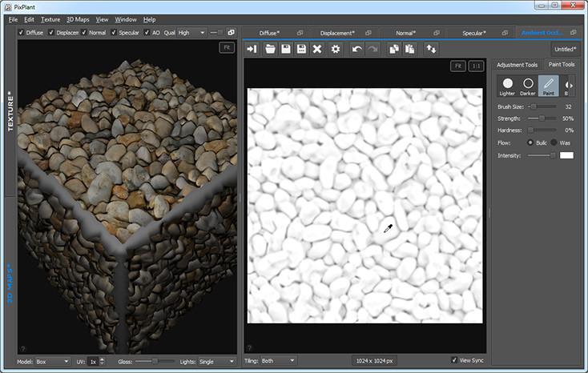Click the white Intensity color swatch

(x=566, y=155)
